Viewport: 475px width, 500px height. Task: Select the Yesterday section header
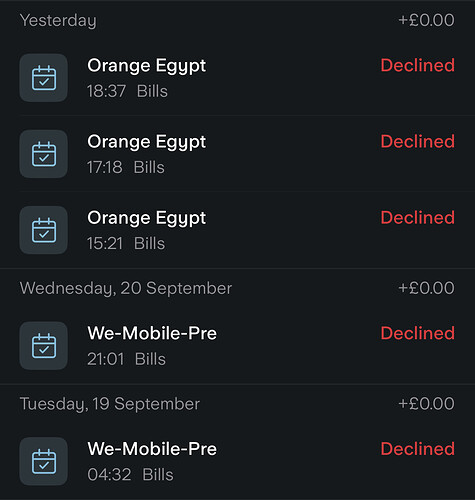pyautogui.click(x=58, y=21)
